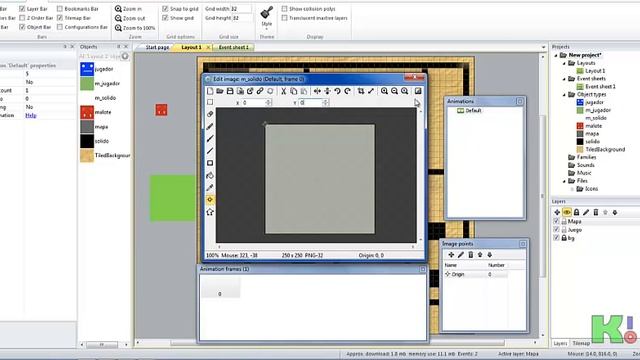
Task: Click the Flip vertically icon
Action: click(327, 91)
